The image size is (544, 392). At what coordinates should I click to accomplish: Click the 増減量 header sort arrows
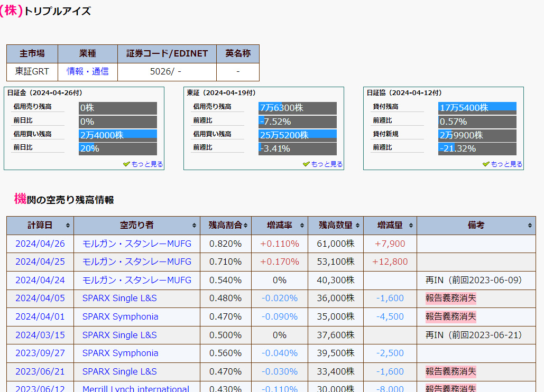pos(411,226)
